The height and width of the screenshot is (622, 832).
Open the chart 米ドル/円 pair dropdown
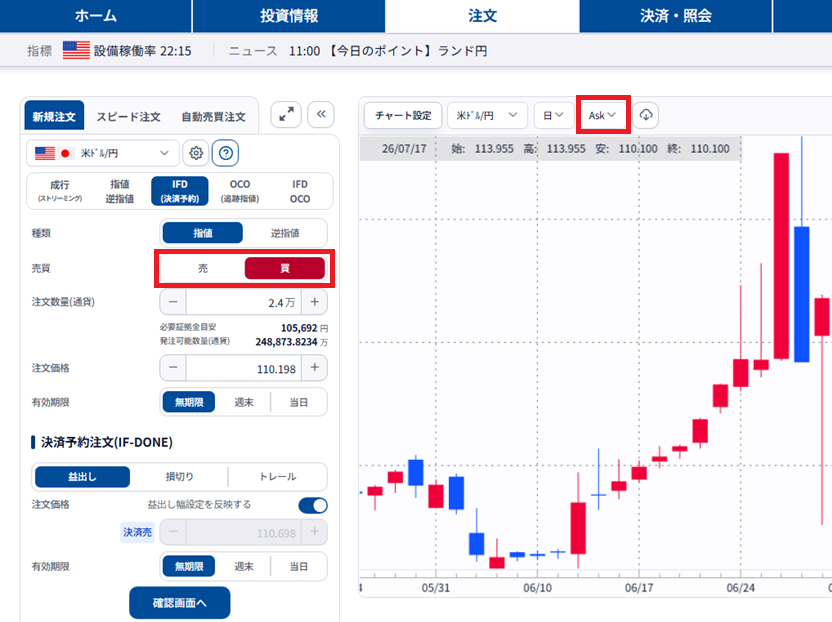coord(487,115)
